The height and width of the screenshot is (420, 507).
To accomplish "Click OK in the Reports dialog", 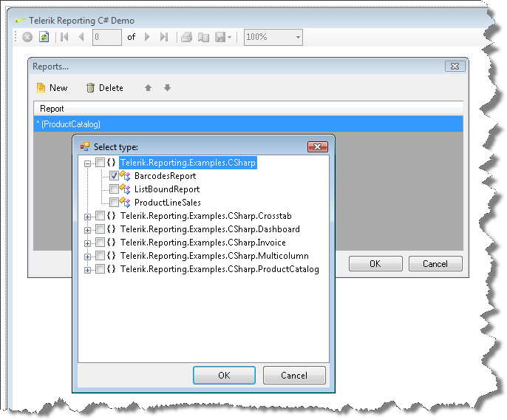I will [375, 264].
